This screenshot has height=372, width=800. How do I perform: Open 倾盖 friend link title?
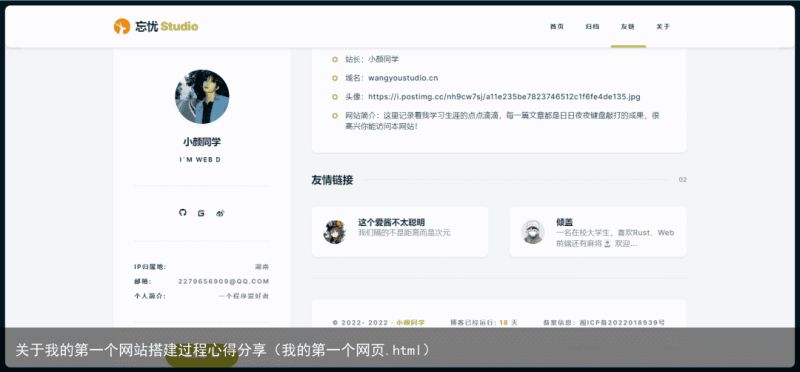[x=565, y=222]
